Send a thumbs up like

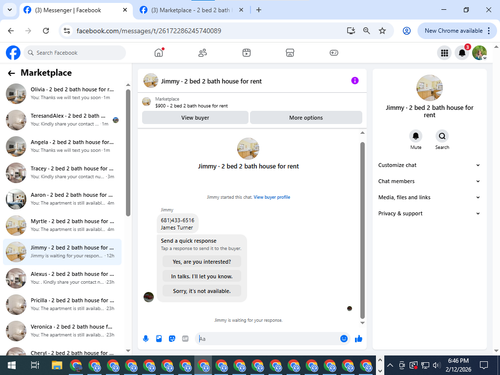(x=359, y=339)
